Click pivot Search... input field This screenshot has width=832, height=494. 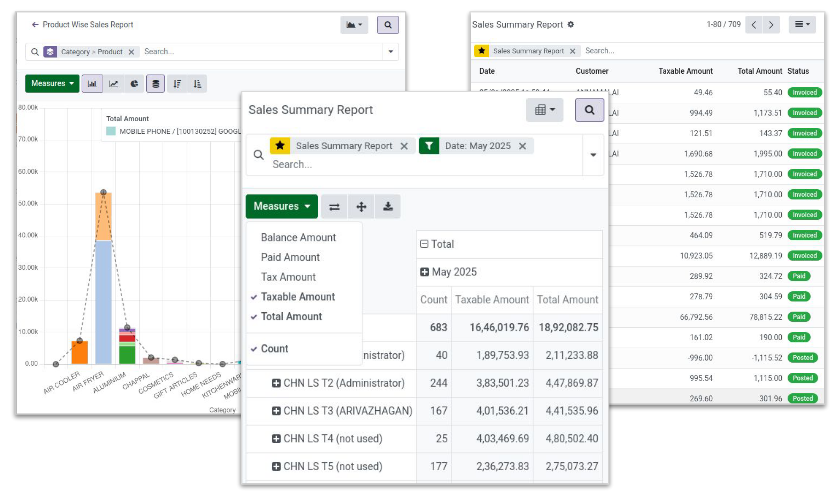coord(424,164)
